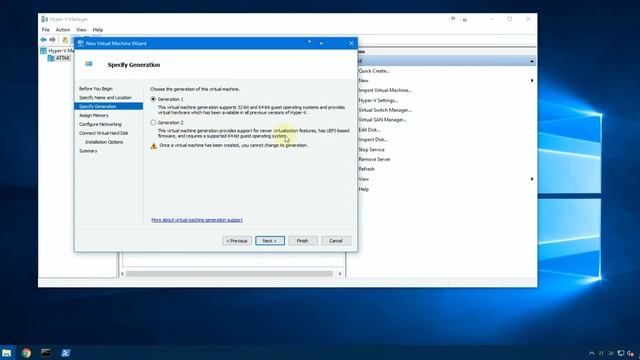
Task: Go to Configure Networking wizard step
Action: tap(100, 124)
